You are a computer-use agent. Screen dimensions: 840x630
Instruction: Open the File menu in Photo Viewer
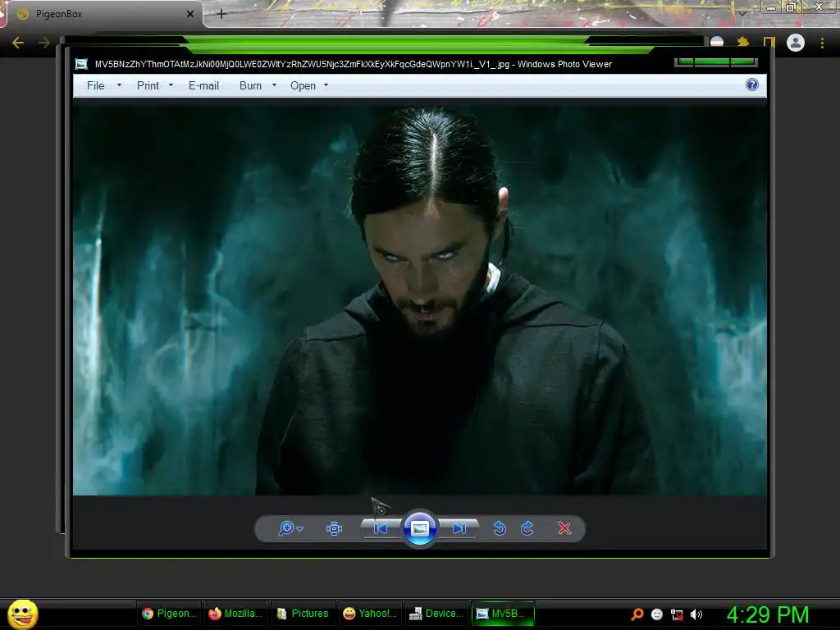96,85
